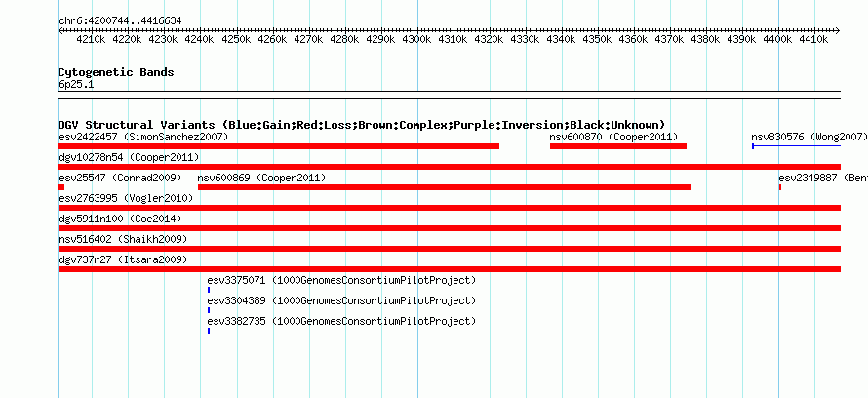
Task: Select the red esv2422457 loss bar
Action: 279,146
